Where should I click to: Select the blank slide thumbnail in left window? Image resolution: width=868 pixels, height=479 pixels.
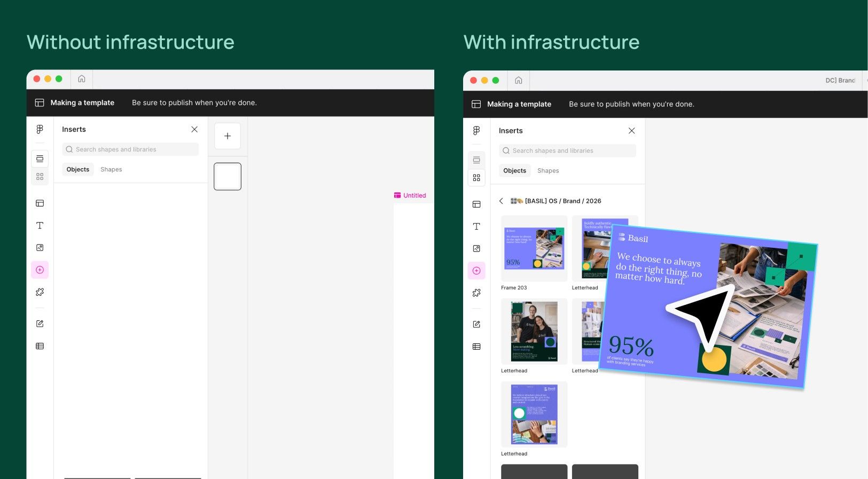tap(228, 176)
